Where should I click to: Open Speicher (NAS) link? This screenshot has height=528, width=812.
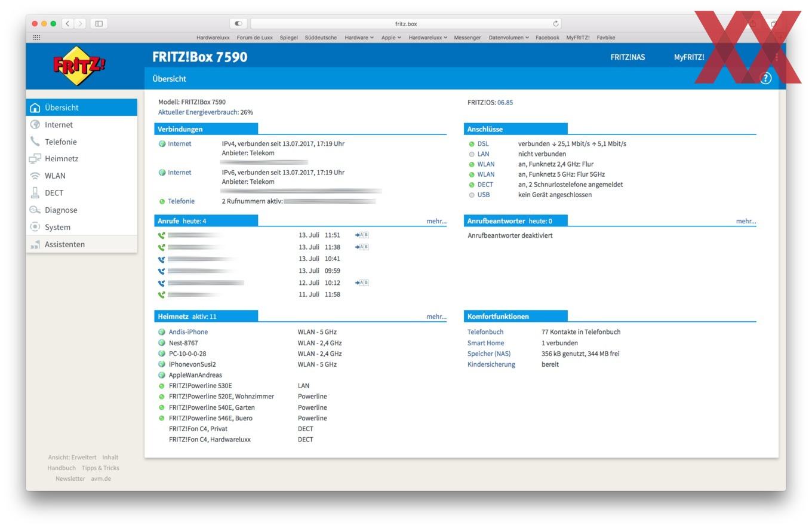tap(489, 354)
